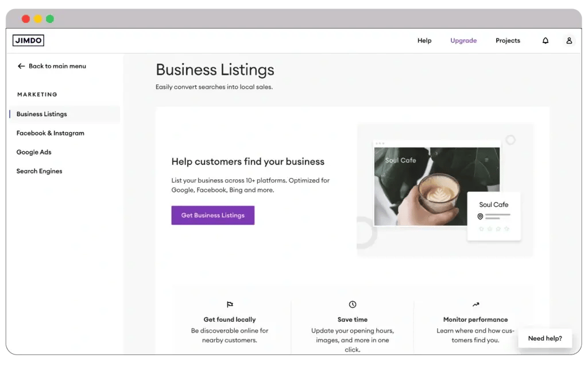Image resolution: width=588 pixels, height=366 pixels.
Task: Open Projects from the top navigation
Action: coord(508,41)
